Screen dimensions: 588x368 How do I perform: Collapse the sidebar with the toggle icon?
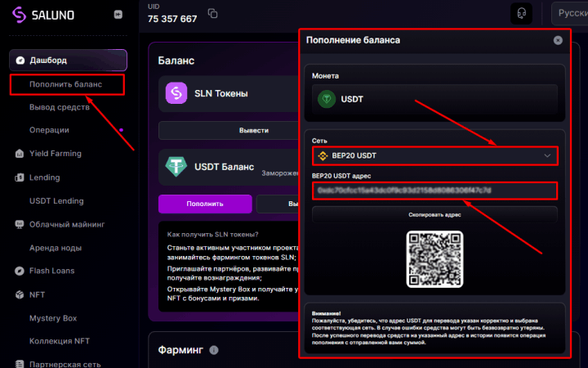point(118,15)
